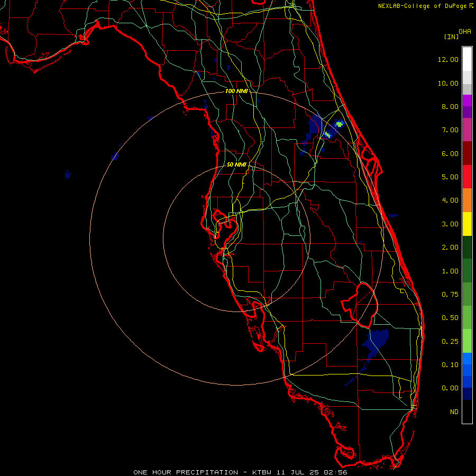This screenshot has width=476, height=476.
Task: Click the large blue precipitation area south of Lake Okeechobee
Action: pos(377,342)
